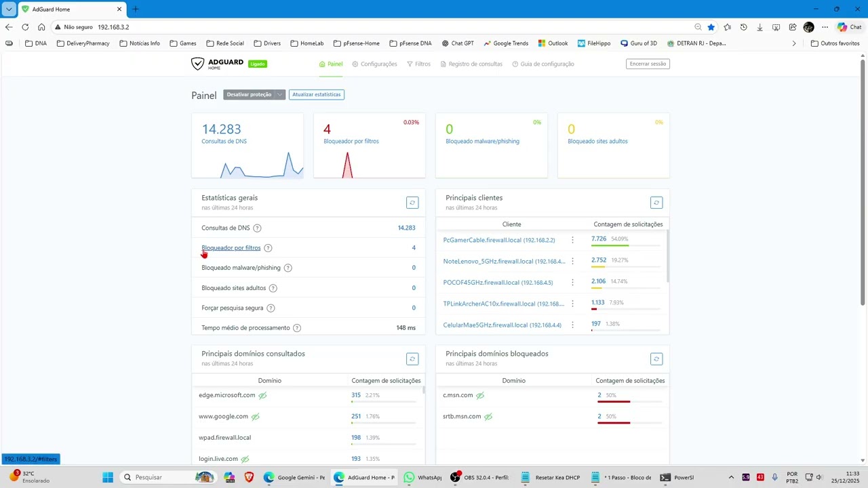Open Registro de consultas page
868x488 pixels.
[471, 64]
